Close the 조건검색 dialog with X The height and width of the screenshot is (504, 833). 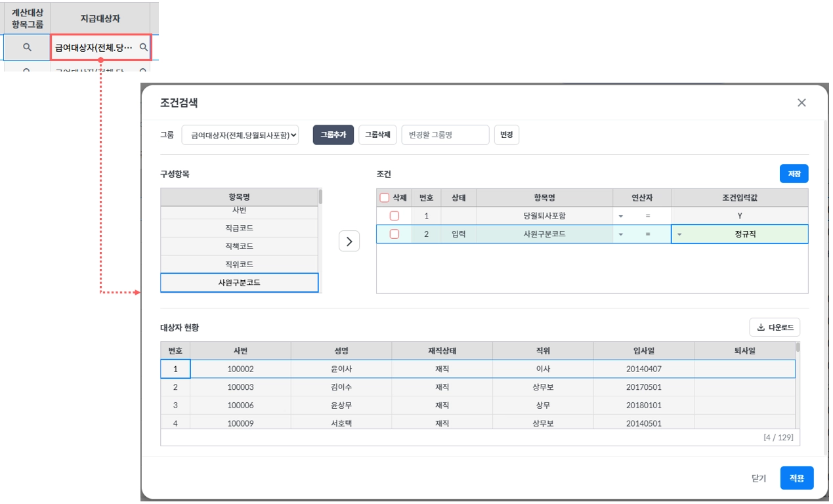pos(801,102)
